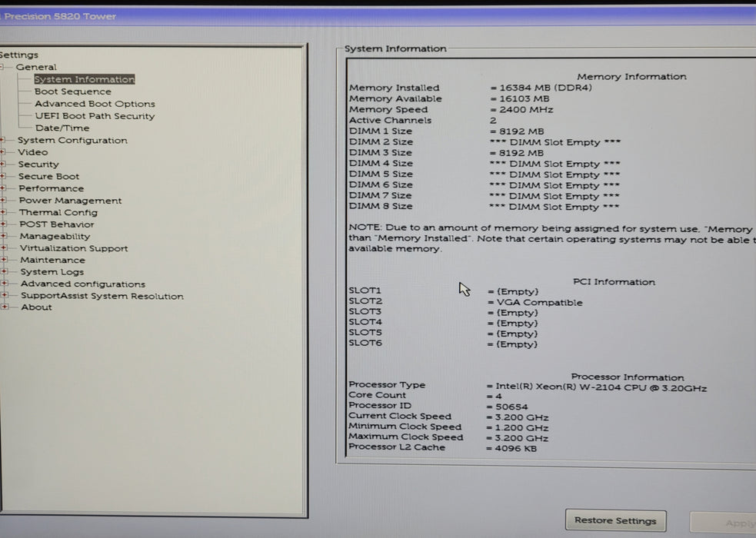Select System Information in the tree
Screen dimensions: 756x538
click(x=85, y=79)
